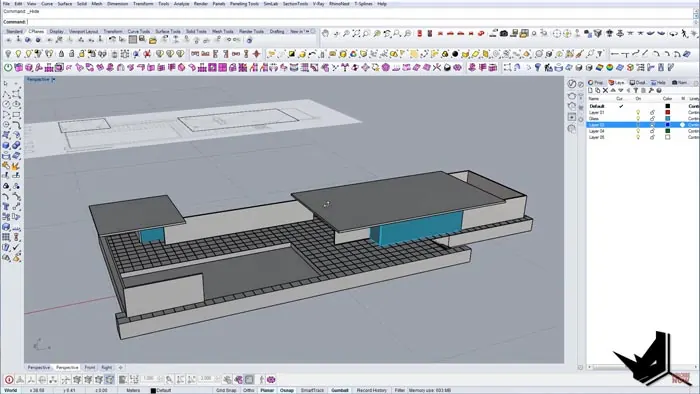Open Help panel tab on right

coord(658,83)
